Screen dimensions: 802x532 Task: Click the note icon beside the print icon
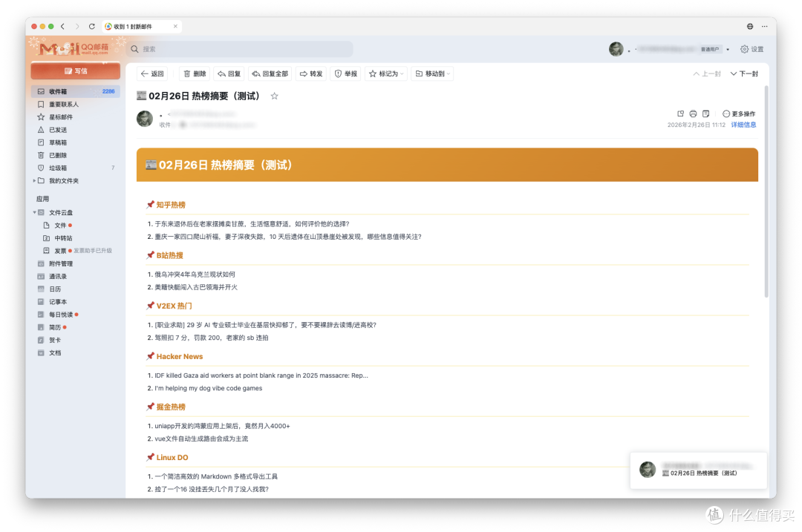pyautogui.click(x=706, y=114)
